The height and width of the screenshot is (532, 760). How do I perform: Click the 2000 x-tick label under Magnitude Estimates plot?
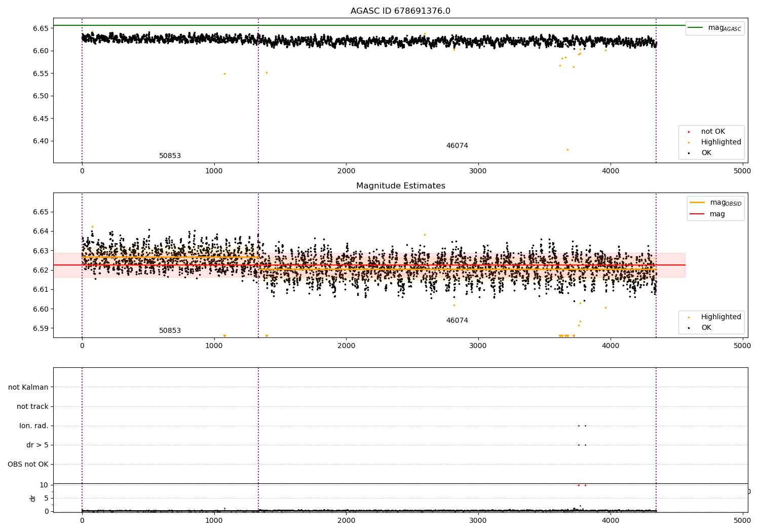click(346, 346)
